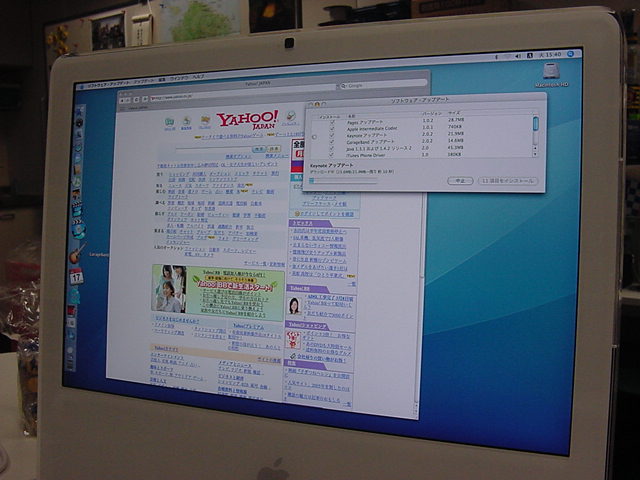
Task: Click the menu bar clock showing 15:40
Action: pyautogui.click(x=550, y=55)
